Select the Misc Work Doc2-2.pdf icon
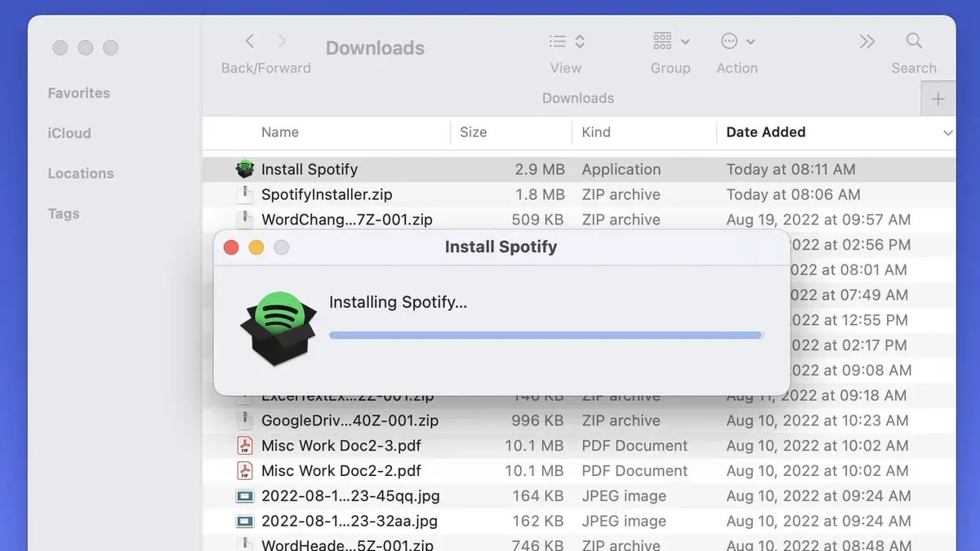This screenshot has width=980, height=551. coord(244,471)
